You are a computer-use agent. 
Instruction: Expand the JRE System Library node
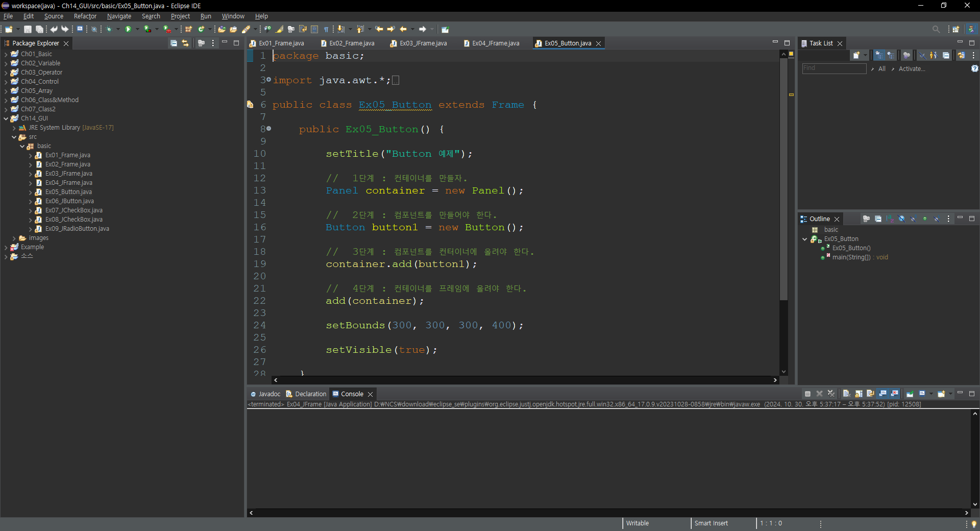pyautogui.click(x=14, y=128)
